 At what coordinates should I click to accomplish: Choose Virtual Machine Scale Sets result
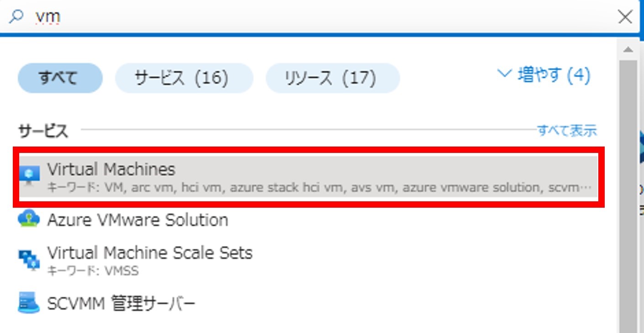[150, 253]
